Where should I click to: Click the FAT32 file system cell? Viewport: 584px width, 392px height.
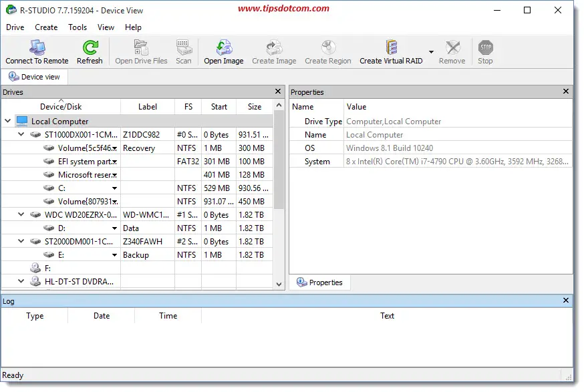(x=188, y=162)
